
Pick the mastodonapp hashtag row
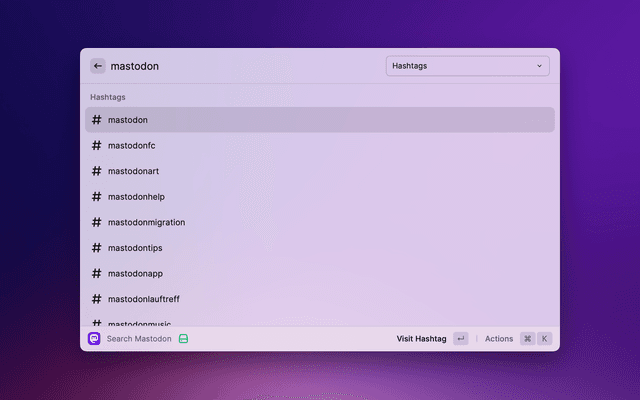[x=320, y=273]
